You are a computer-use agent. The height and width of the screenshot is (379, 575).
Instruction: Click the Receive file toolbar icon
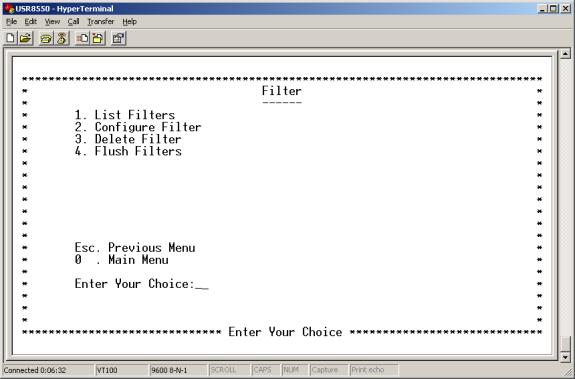click(98, 38)
